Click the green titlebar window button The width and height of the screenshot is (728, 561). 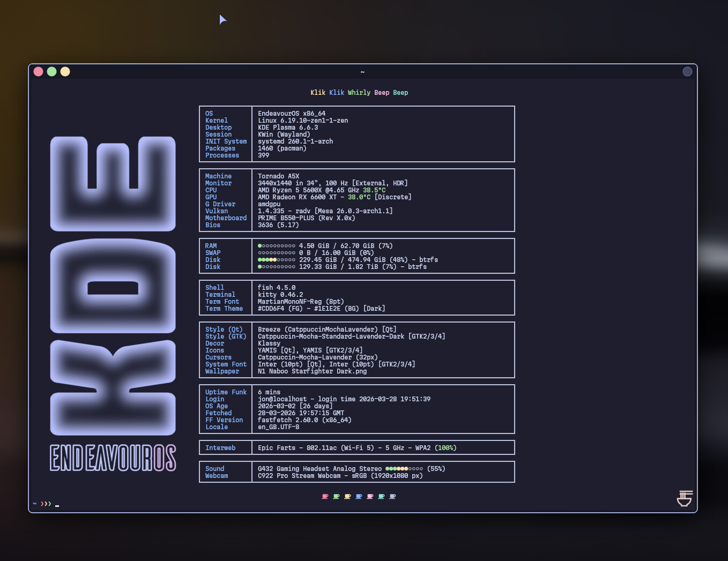[52, 72]
